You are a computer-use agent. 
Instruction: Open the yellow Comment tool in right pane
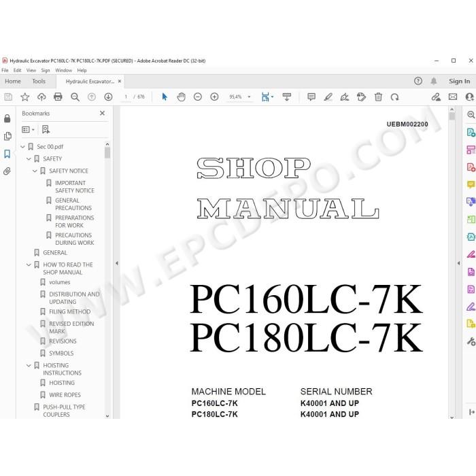(x=471, y=184)
